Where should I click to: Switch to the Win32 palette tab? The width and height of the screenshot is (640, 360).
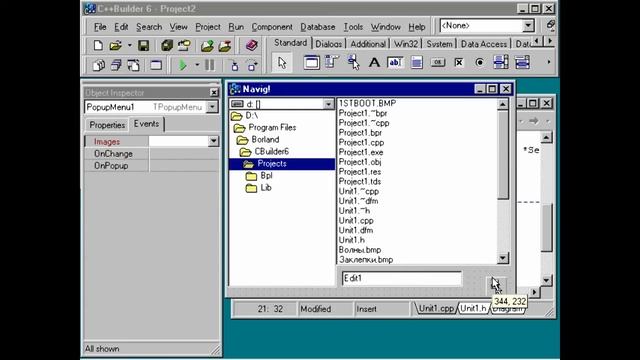pos(406,44)
